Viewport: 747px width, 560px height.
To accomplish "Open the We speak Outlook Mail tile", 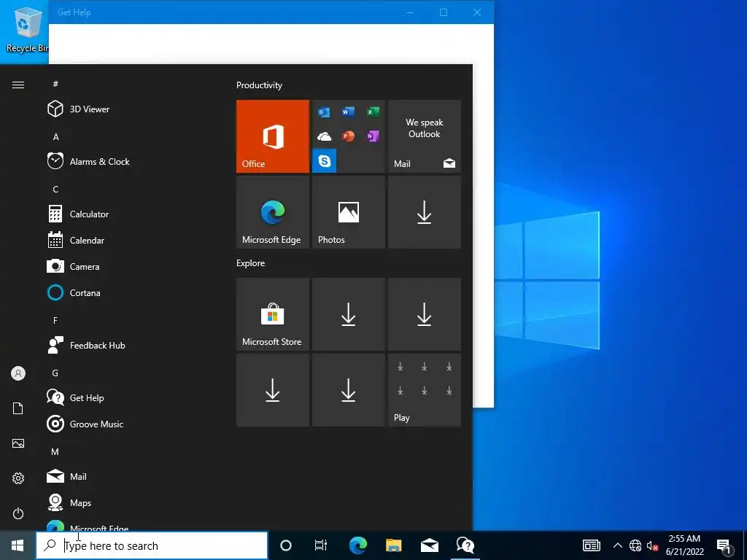I will [x=425, y=136].
